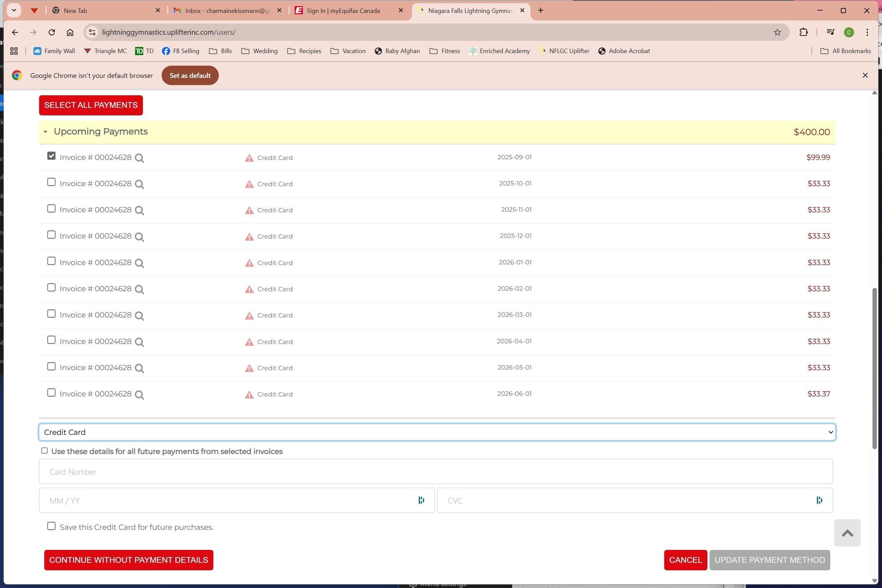
Task: Uncheck the 2025-09-01 invoice checkbox
Action: click(51, 156)
